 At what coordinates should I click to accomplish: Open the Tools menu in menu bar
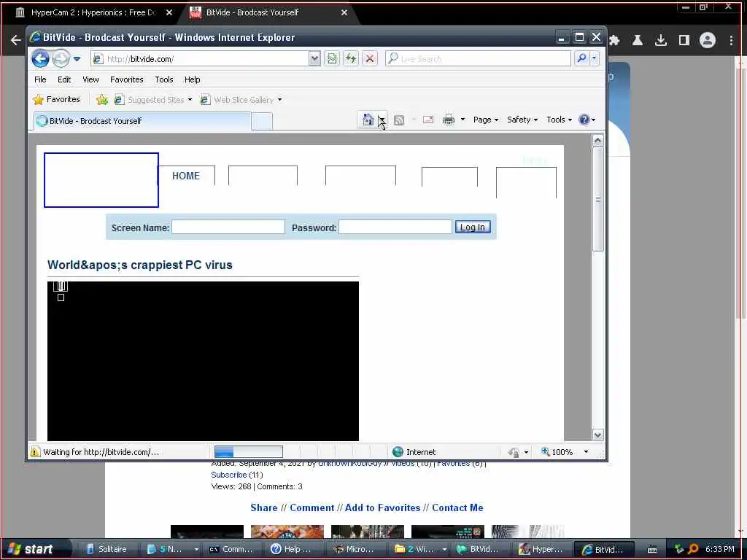pos(164,79)
